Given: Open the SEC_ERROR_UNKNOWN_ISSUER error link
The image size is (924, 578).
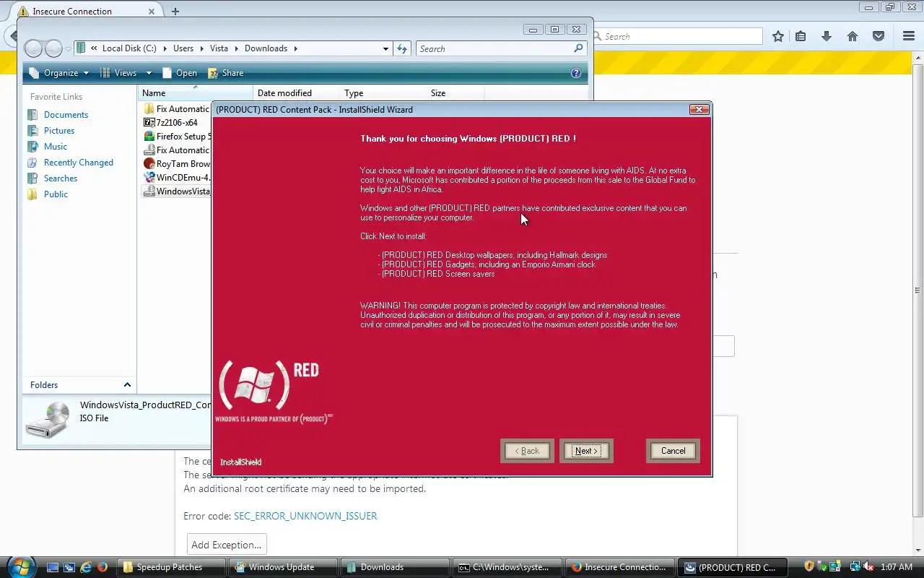Looking at the screenshot, I should pos(305,516).
